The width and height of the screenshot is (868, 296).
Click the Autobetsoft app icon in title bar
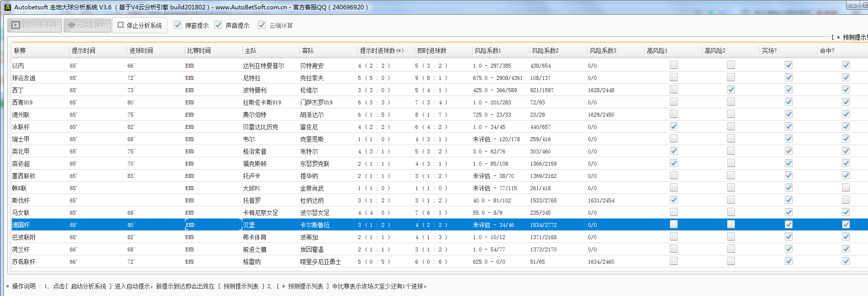point(7,7)
